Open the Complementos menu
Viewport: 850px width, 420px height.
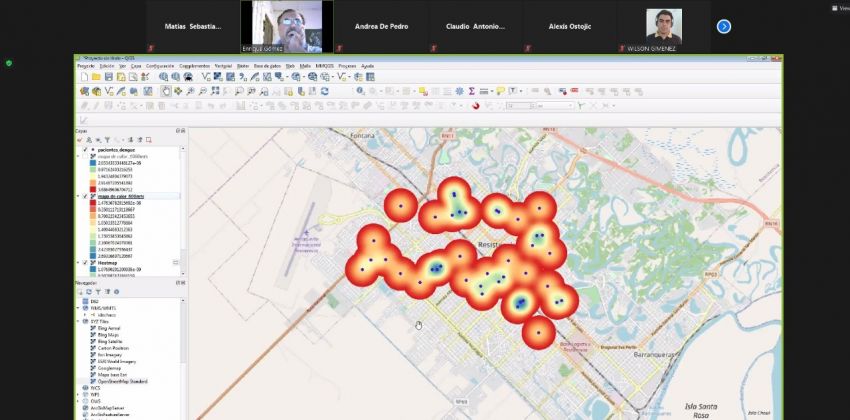point(194,65)
